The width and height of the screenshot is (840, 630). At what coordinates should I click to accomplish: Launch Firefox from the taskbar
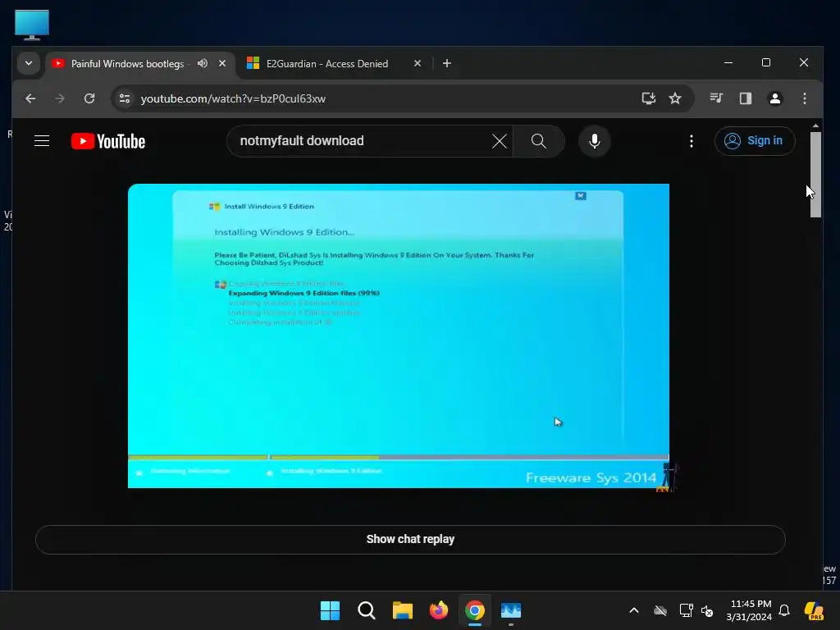tap(439, 610)
